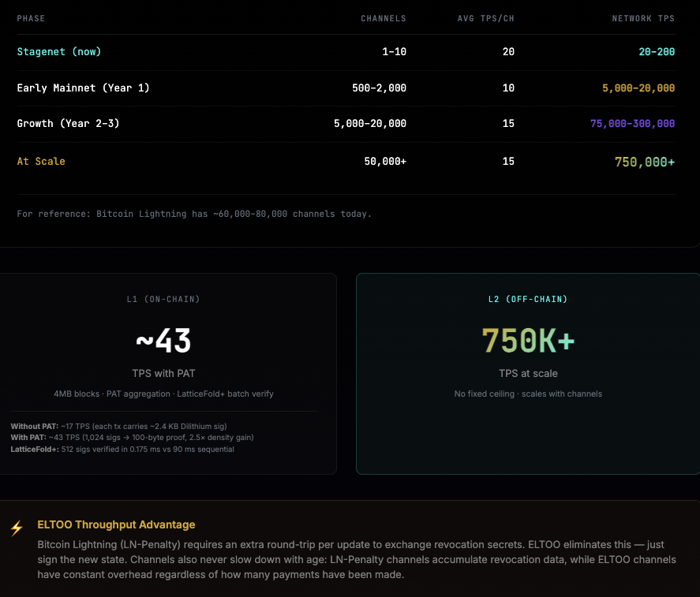Click the Bitcoin Lightning reference note
Image resolution: width=700 pixels, height=597 pixels.
194,214
